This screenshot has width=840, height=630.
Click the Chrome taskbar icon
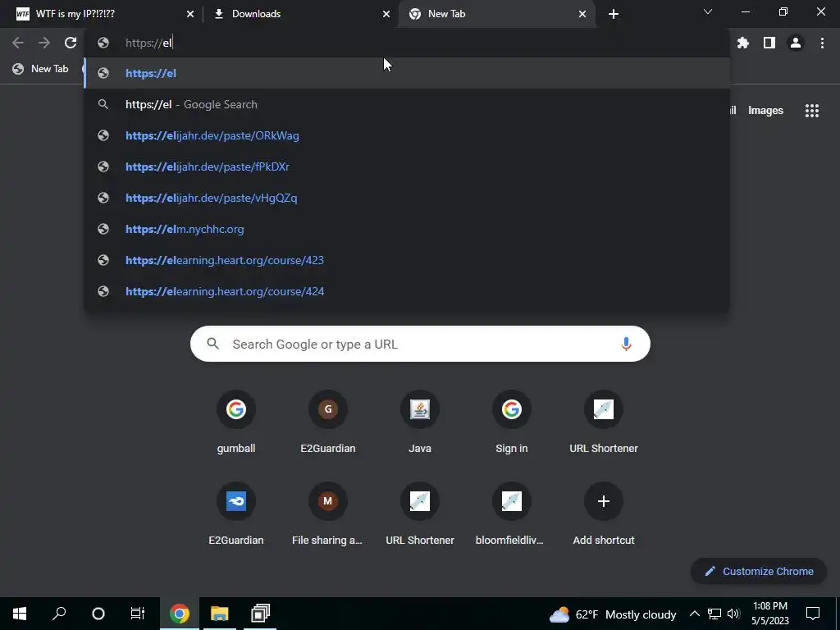point(180,614)
